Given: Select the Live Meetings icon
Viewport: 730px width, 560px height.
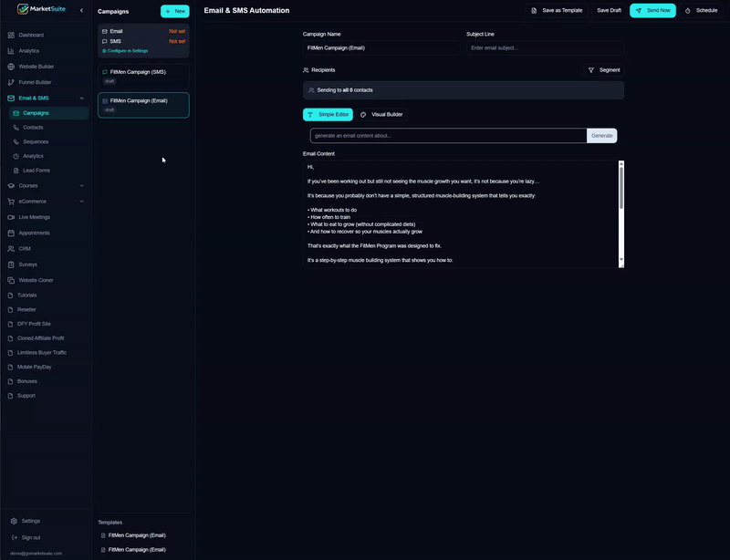Looking at the screenshot, I should 11,217.
